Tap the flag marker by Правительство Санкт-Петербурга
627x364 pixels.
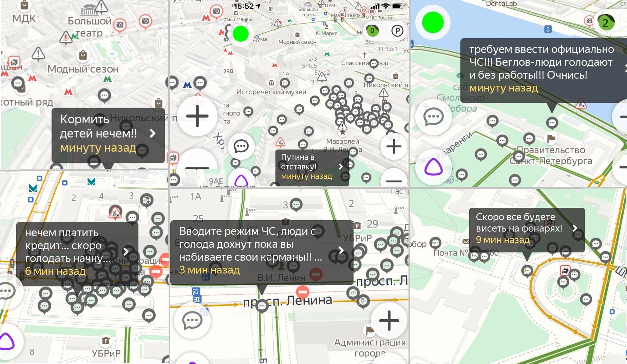(x=551, y=138)
